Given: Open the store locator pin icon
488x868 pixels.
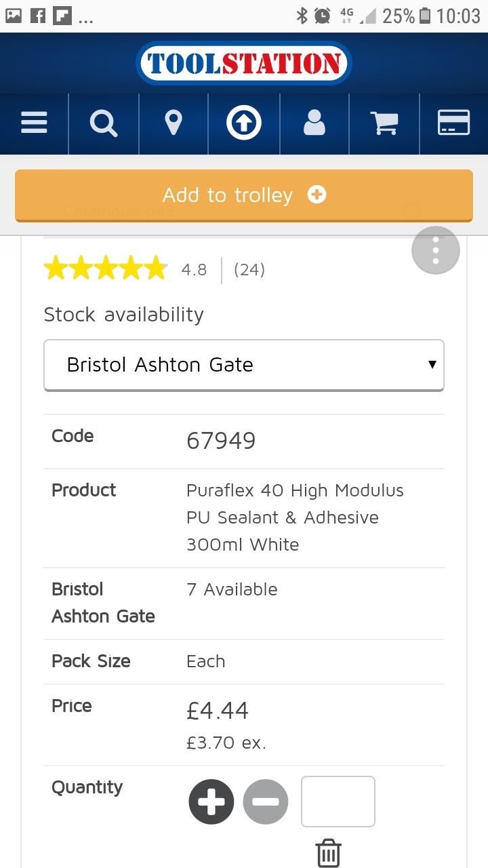Looking at the screenshot, I should coord(174,124).
